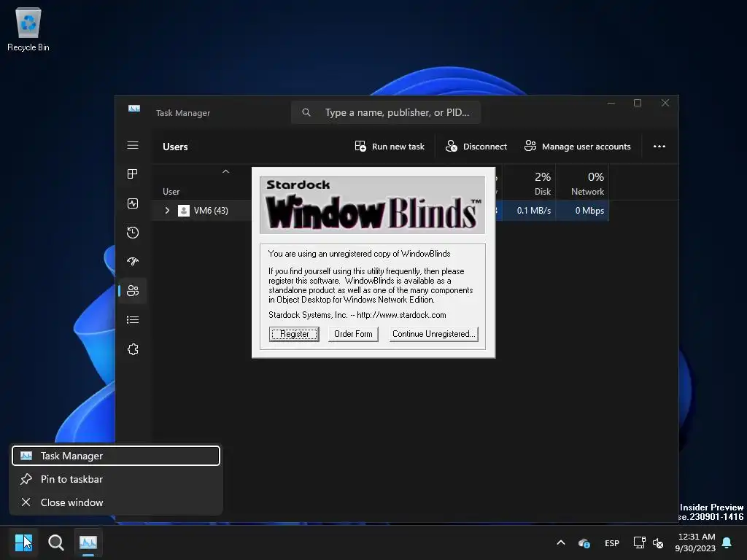This screenshot has width=747, height=560.
Task: Minimize the Task Manager window
Action: pos(611,103)
